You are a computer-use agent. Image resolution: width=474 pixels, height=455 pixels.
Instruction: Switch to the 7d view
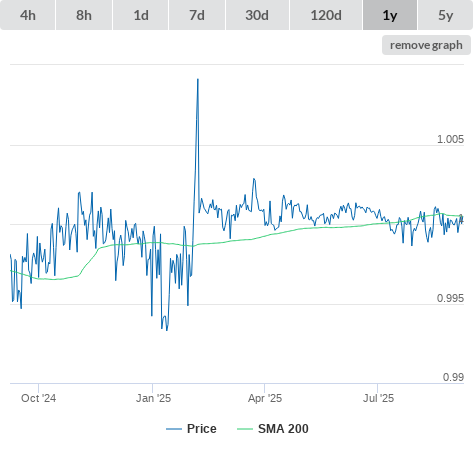click(x=197, y=15)
